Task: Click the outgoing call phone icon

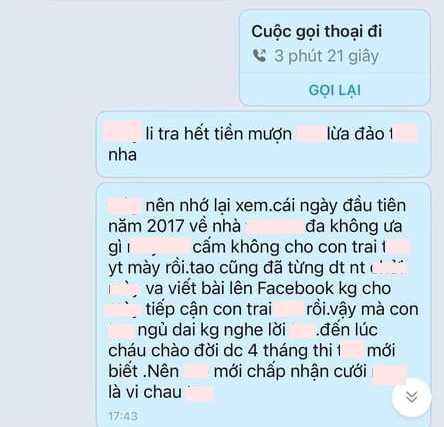Action: [259, 56]
